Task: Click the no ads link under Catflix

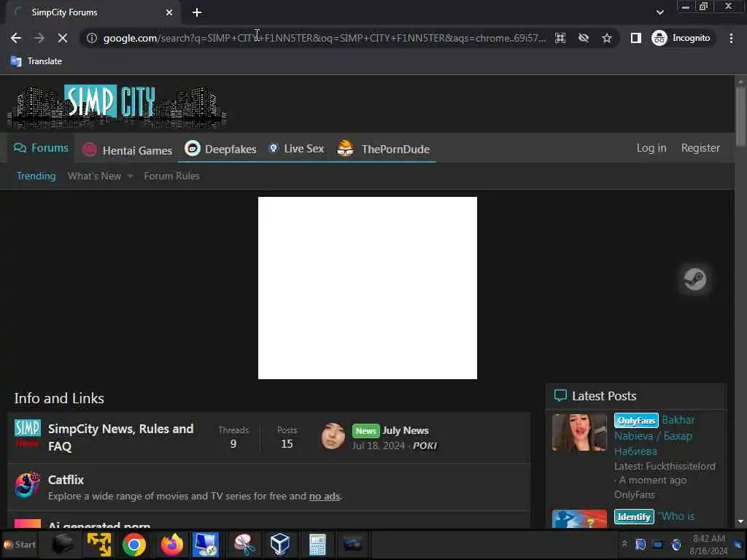Action: coord(325,496)
